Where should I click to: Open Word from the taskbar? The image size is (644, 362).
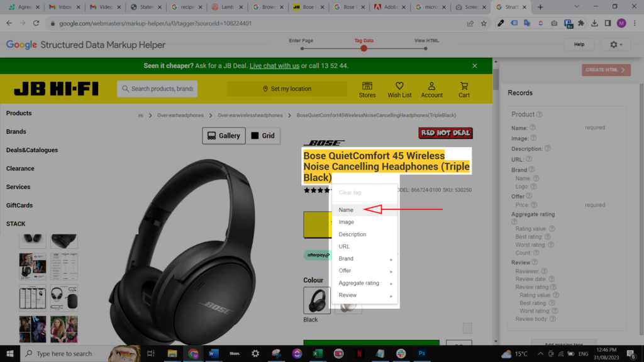214,353
